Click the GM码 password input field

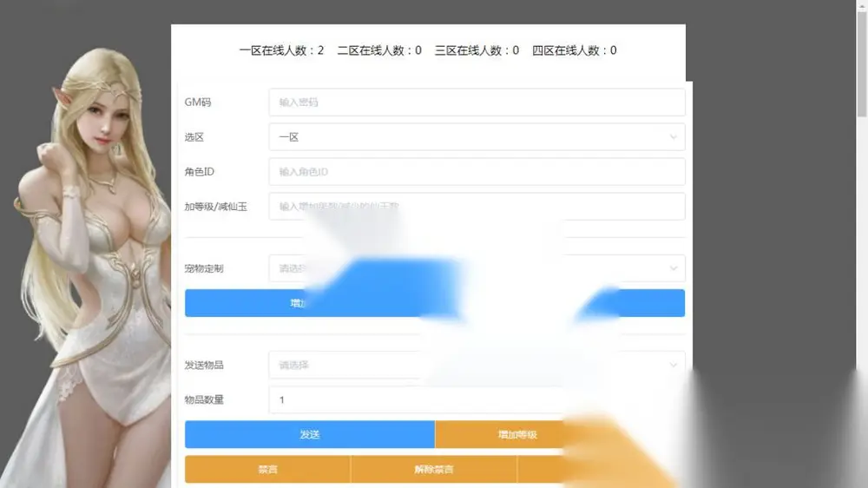[477, 102]
